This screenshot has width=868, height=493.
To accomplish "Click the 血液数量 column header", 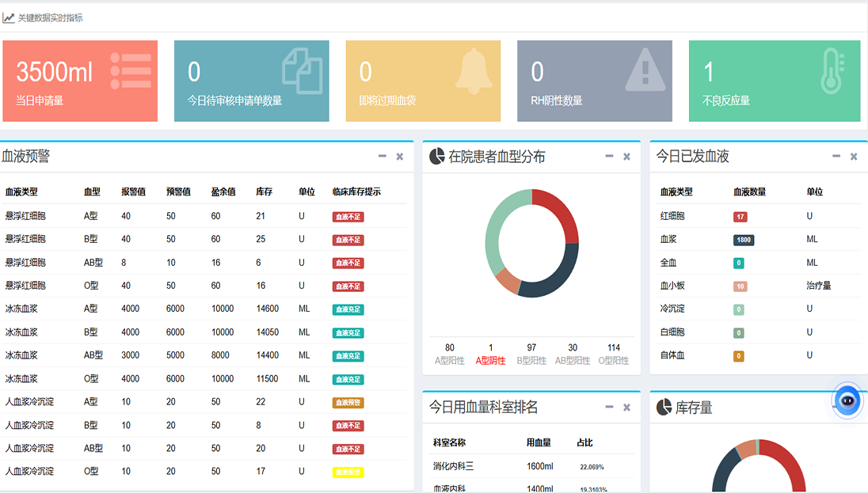I will pyautogui.click(x=749, y=192).
